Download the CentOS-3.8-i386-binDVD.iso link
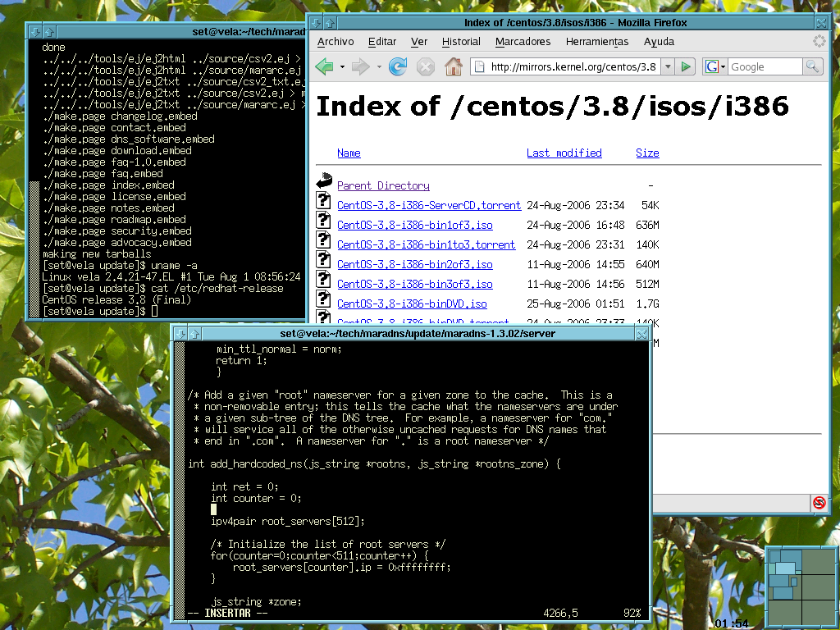Screen dimensions: 840x630 tap(412, 304)
